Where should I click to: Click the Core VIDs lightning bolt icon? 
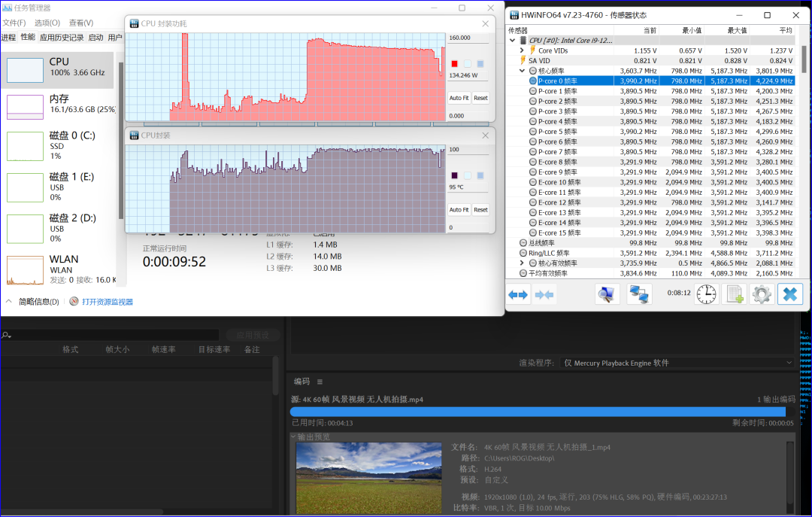532,50
